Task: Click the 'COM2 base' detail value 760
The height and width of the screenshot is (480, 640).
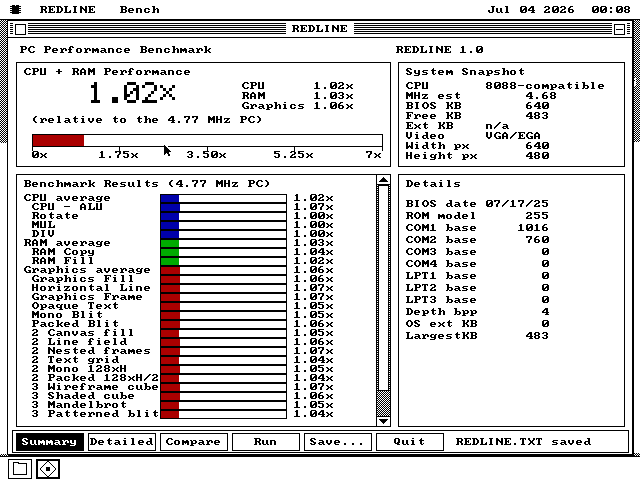Action: [537, 240]
